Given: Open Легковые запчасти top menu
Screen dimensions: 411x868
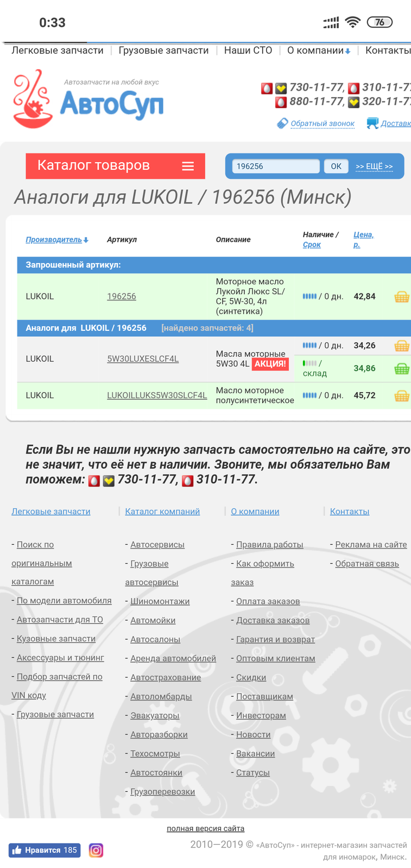Looking at the screenshot, I should tap(58, 50).
